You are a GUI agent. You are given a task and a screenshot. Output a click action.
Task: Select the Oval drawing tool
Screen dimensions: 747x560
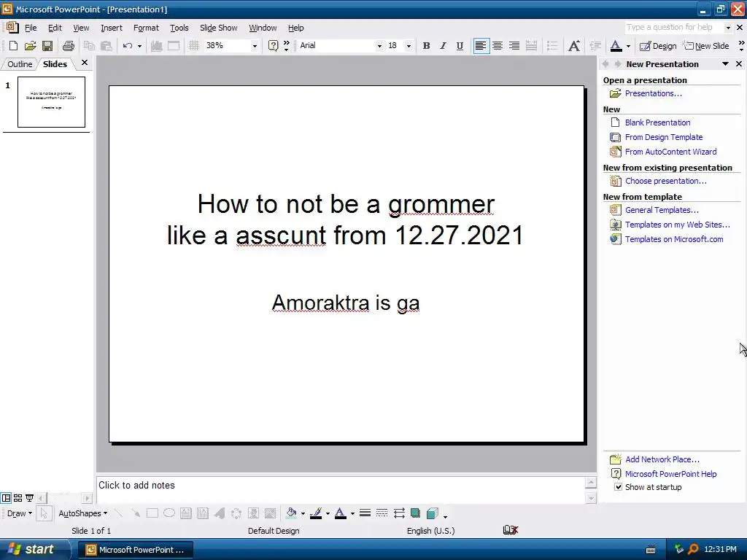tap(169, 513)
